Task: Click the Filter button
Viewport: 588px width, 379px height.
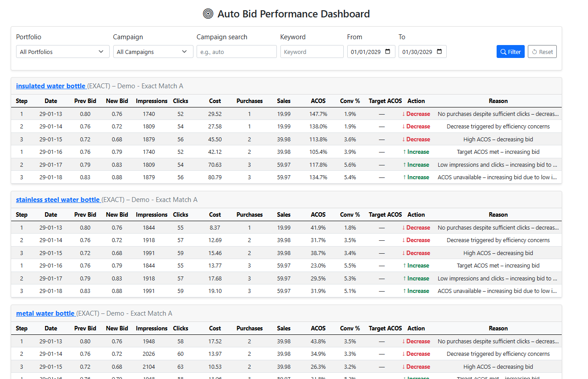Action: coord(510,52)
